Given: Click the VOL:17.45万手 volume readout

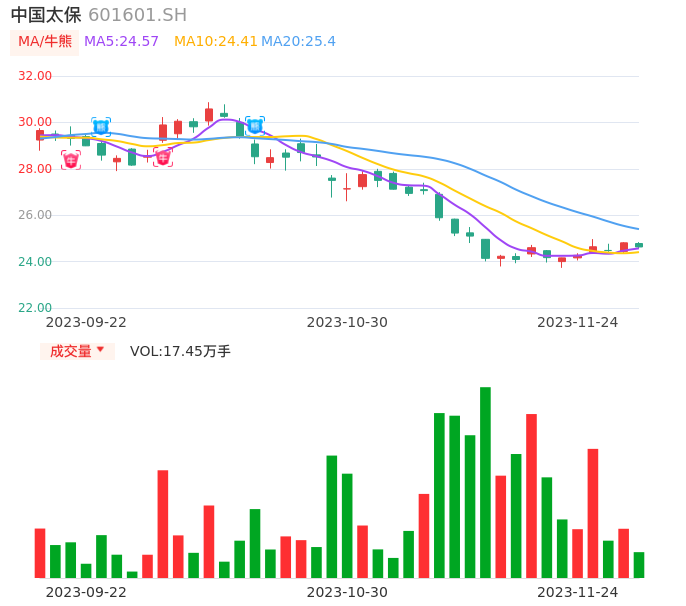Looking at the screenshot, I should 180,351.
